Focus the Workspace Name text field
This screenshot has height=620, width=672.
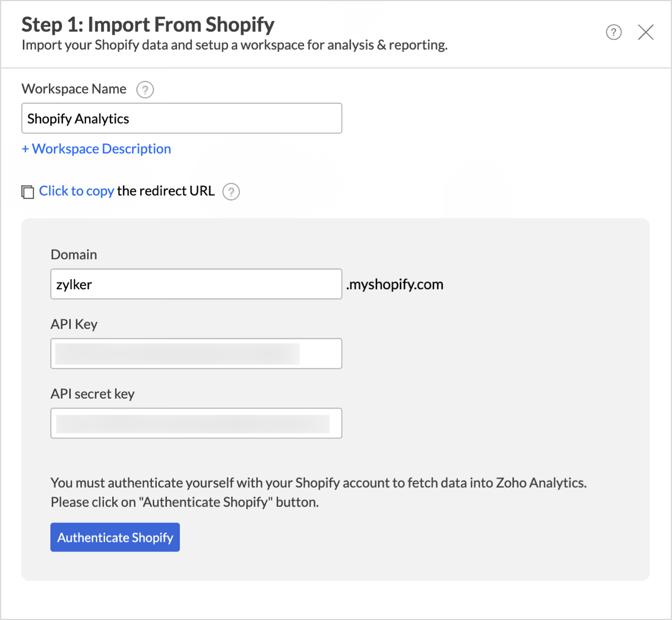pyautogui.click(x=181, y=118)
